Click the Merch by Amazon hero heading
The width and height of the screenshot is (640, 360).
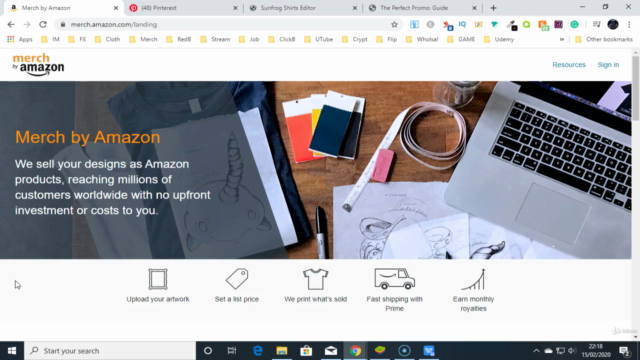88,137
